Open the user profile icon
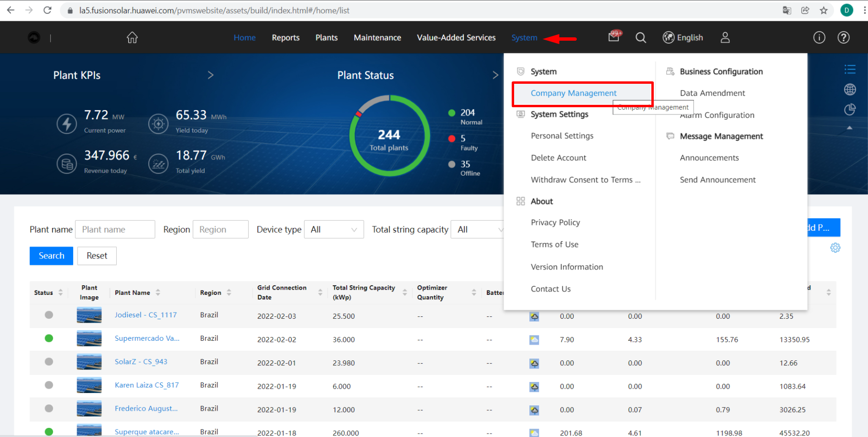The width and height of the screenshot is (868, 437). 725,38
